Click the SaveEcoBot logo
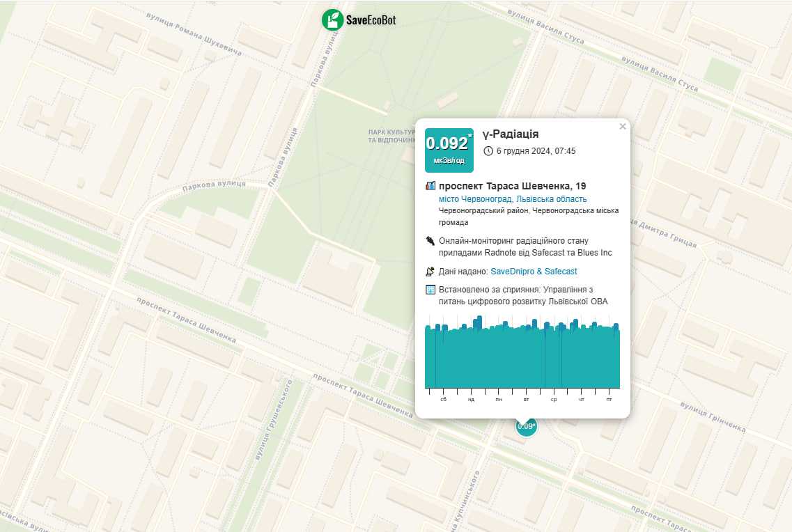This screenshot has height=532, width=792. 359,19
